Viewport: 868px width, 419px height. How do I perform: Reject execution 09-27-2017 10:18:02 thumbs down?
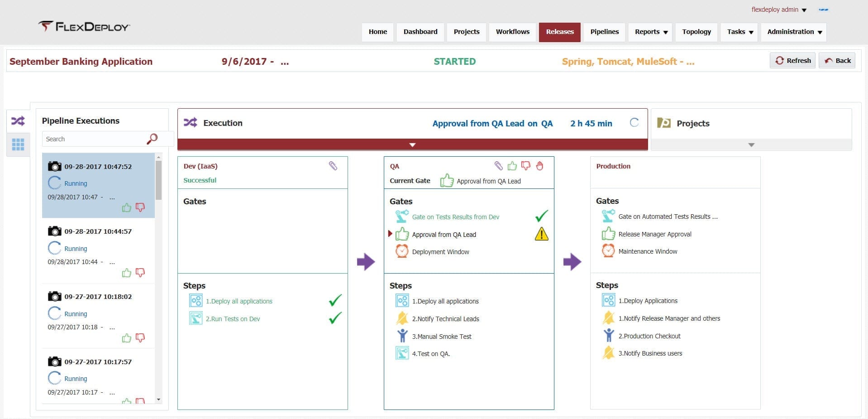point(140,338)
